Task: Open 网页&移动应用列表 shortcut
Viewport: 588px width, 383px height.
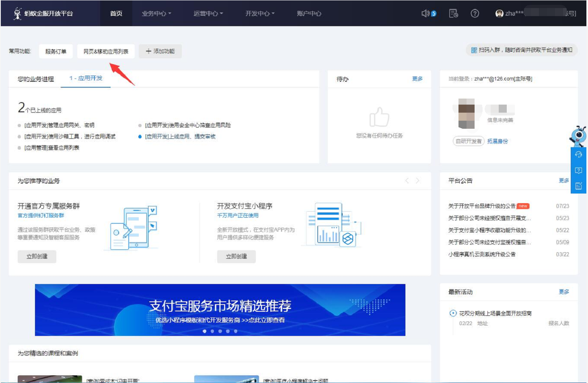Action: pos(106,51)
